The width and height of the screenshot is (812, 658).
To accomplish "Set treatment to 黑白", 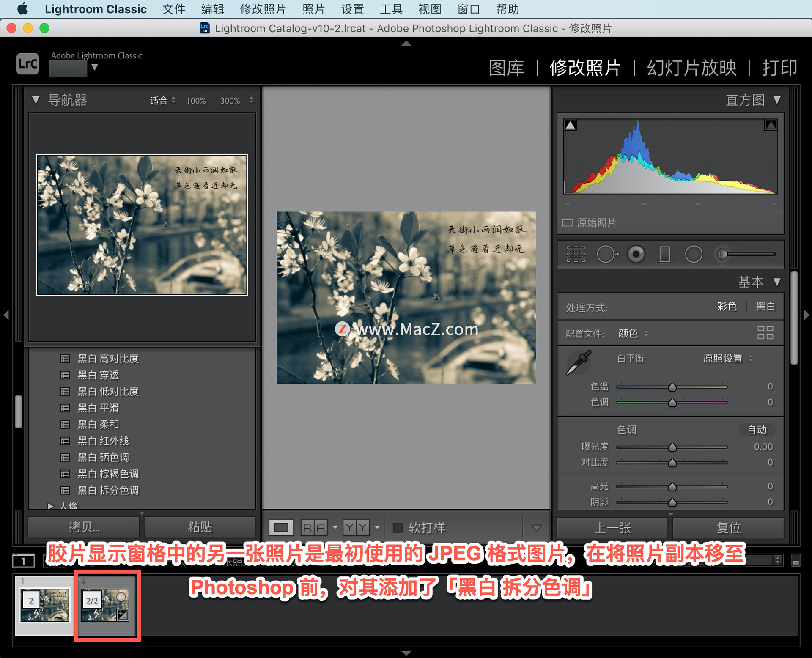I will pyautogui.click(x=765, y=307).
